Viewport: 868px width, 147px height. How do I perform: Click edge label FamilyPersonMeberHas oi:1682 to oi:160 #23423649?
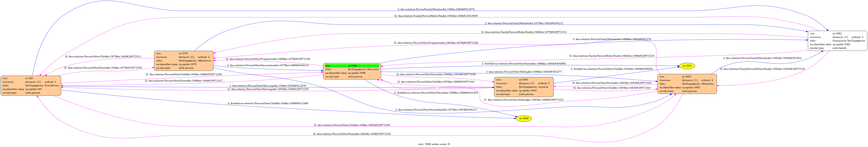(x=436, y=16)
